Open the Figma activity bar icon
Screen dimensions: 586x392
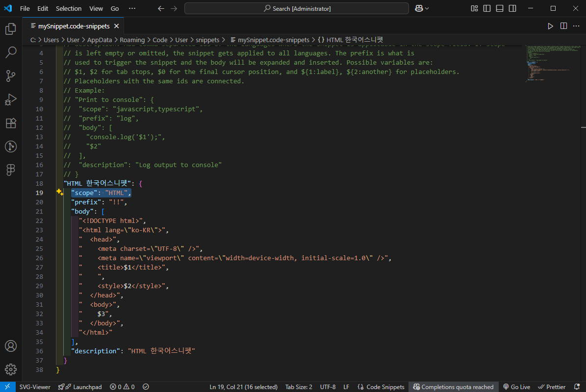(x=11, y=170)
